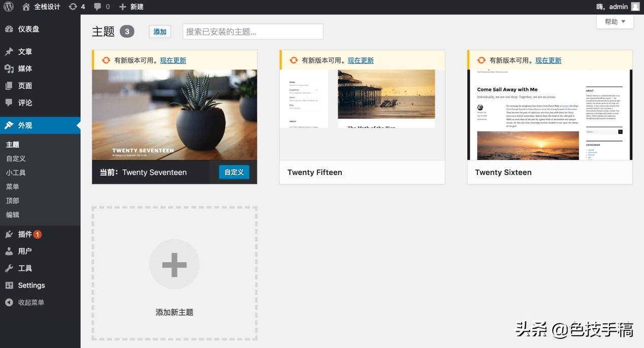The height and width of the screenshot is (348, 644).
Task: Click the 插件 plug icon
Action: tap(9, 234)
